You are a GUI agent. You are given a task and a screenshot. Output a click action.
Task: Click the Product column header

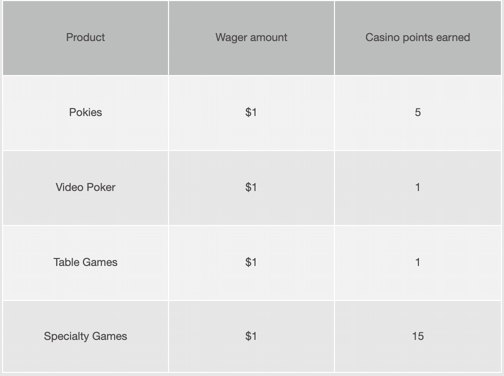pos(85,37)
